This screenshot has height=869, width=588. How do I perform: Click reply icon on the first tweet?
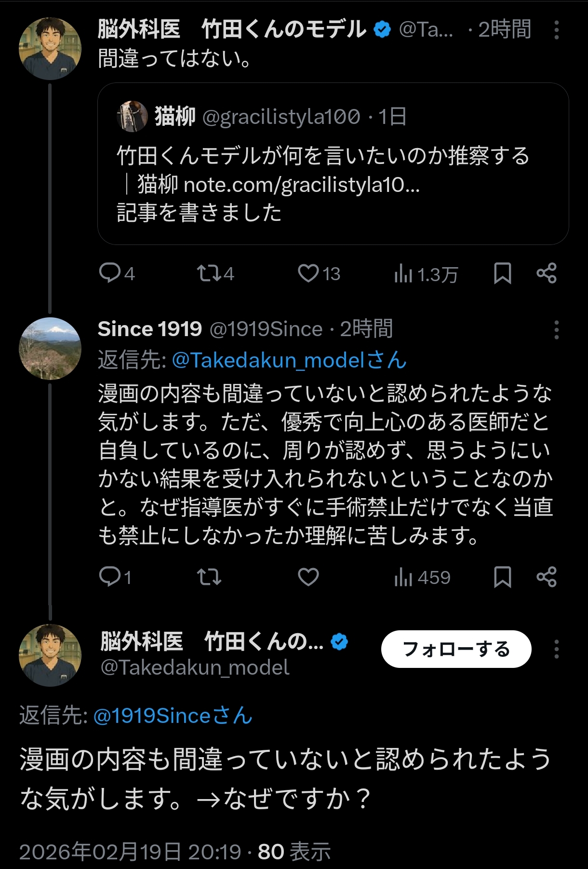(x=110, y=273)
